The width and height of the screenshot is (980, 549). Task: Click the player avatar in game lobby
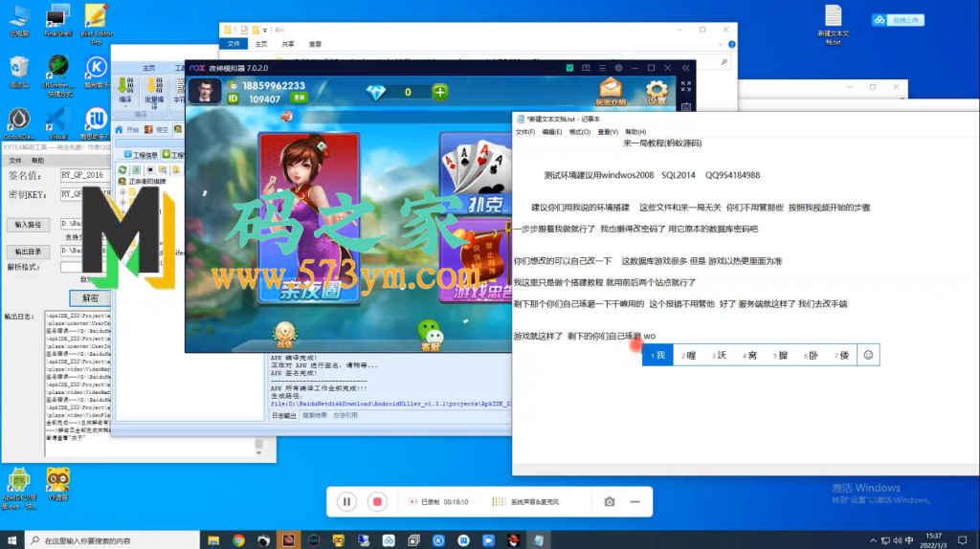pyautogui.click(x=205, y=91)
